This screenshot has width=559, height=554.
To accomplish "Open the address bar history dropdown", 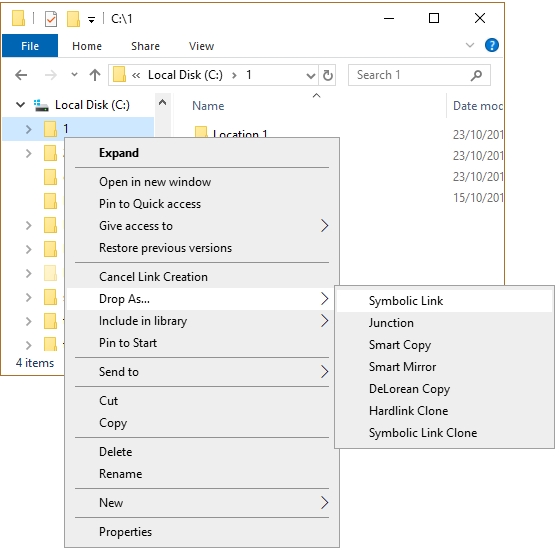I will [311, 76].
